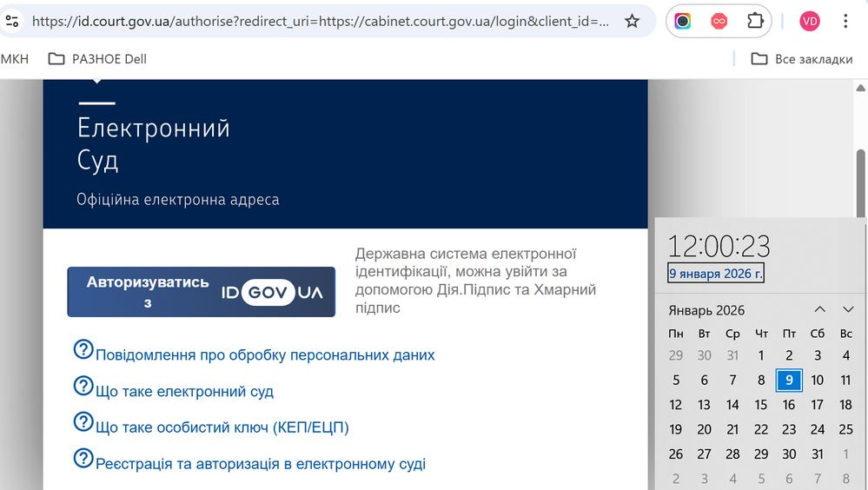868x490 pixels.
Task: Select January 12 in calendar
Action: [675, 405]
